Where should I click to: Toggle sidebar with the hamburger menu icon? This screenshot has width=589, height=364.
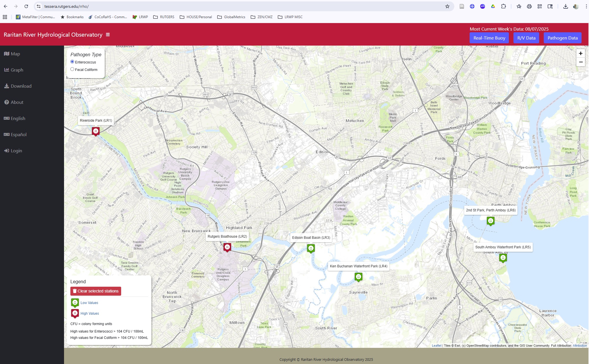tap(108, 35)
